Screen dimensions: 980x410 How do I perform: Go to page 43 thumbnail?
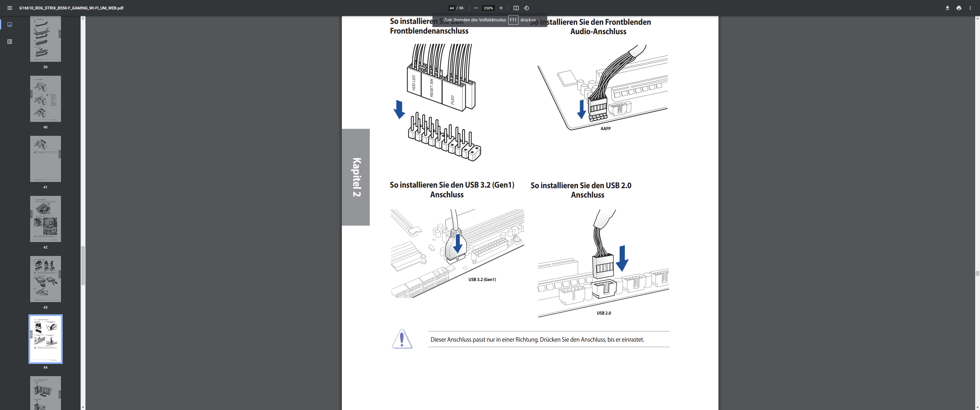click(x=45, y=279)
